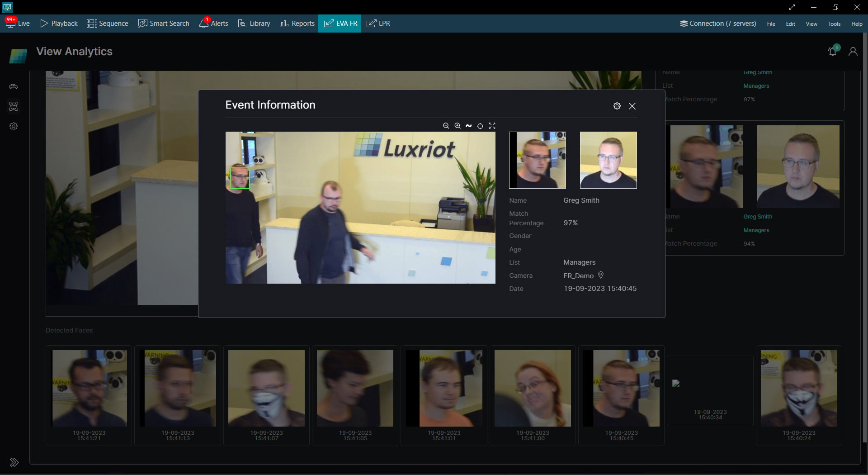Viewport: 868px width, 475px height.
Task: Open the vehicle analytics sidebar icon
Action: point(14,86)
